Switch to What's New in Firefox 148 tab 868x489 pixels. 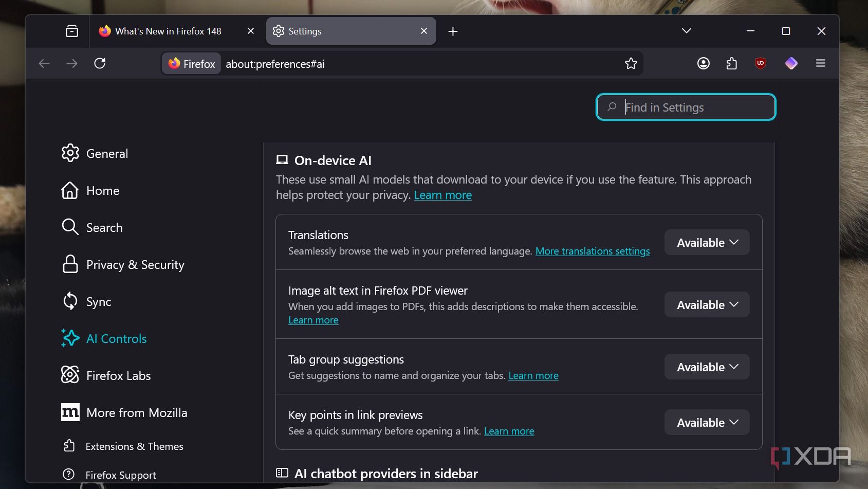point(176,31)
